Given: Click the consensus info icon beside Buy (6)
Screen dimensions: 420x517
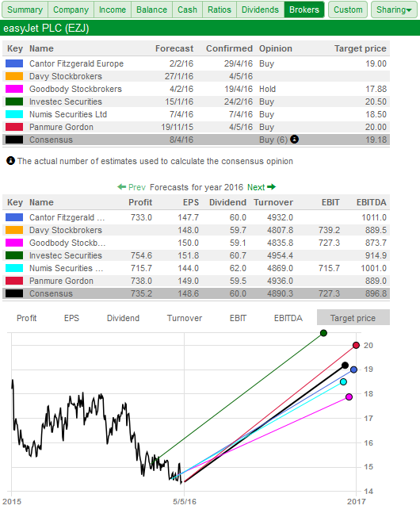Looking at the screenshot, I should click(294, 140).
